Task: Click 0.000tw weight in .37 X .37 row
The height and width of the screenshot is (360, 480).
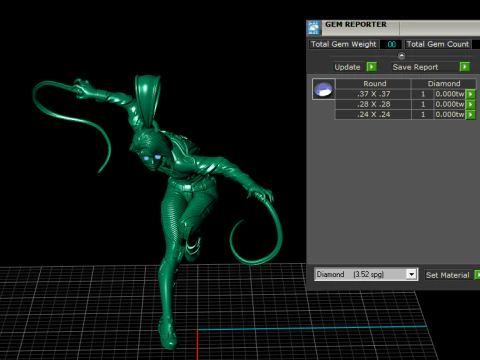Action: point(450,94)
